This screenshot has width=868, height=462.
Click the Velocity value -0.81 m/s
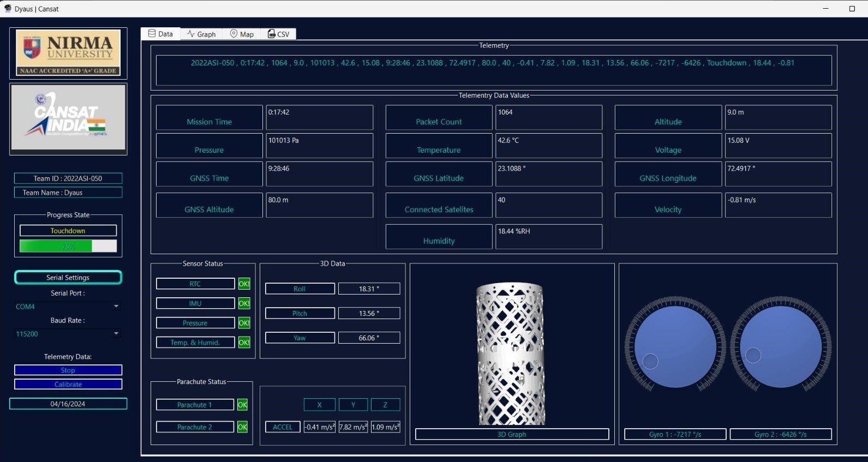(x=779, y=205)
